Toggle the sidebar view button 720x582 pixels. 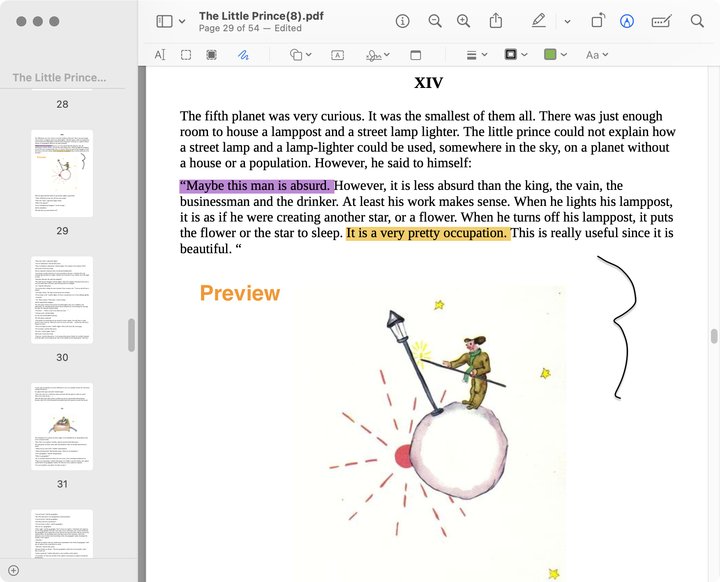pos(164,21)
